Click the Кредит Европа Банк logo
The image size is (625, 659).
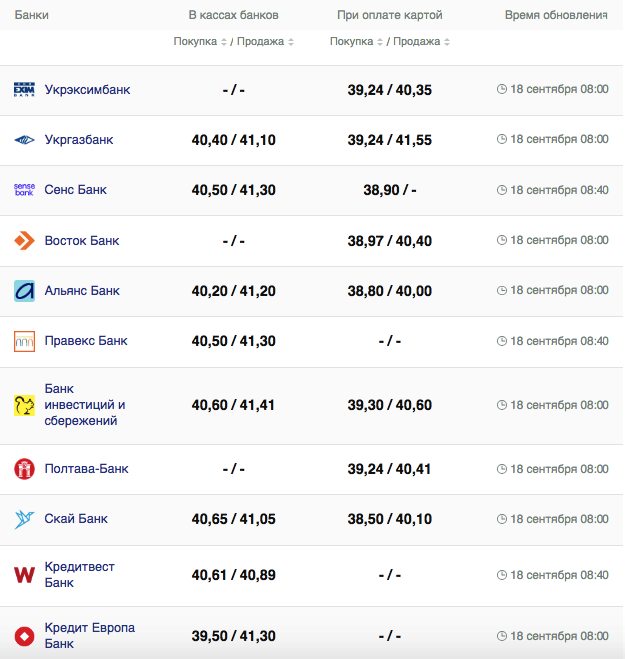[x=24, y=635]
